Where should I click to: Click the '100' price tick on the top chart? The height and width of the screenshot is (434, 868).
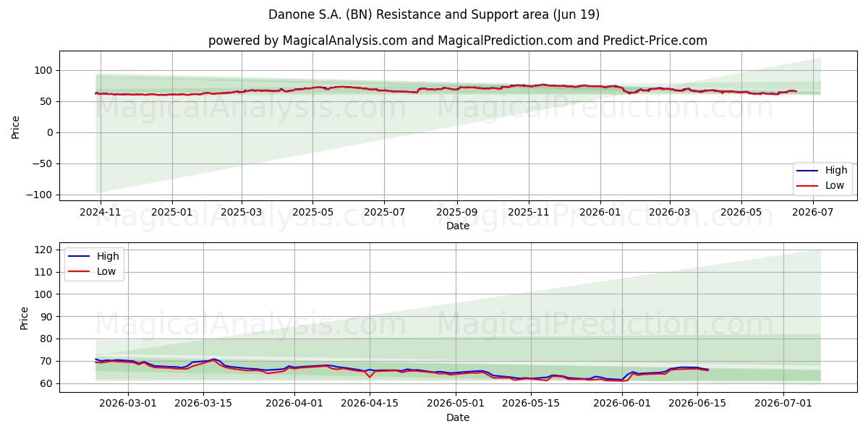(x=45, y=70)
